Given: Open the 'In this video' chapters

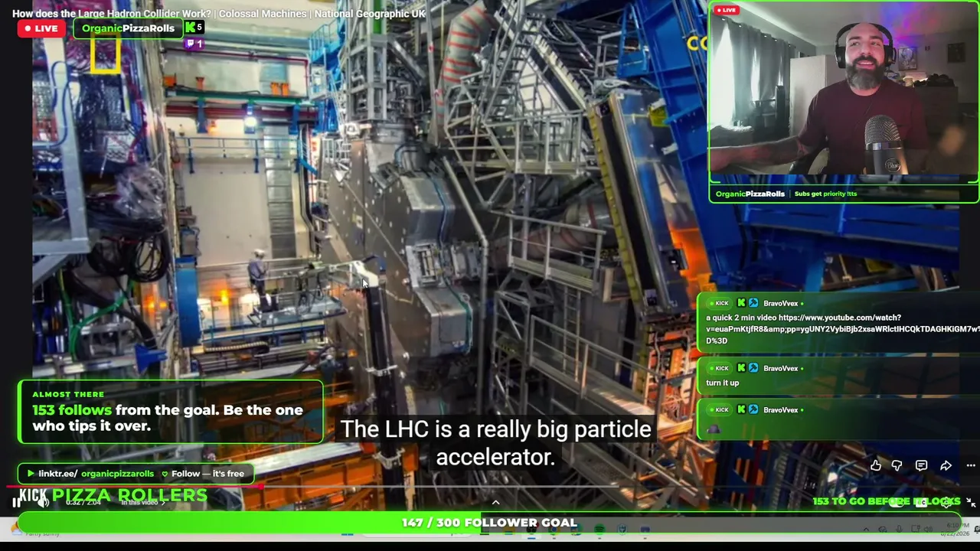Looking at the screenshot, I should 143,503.
